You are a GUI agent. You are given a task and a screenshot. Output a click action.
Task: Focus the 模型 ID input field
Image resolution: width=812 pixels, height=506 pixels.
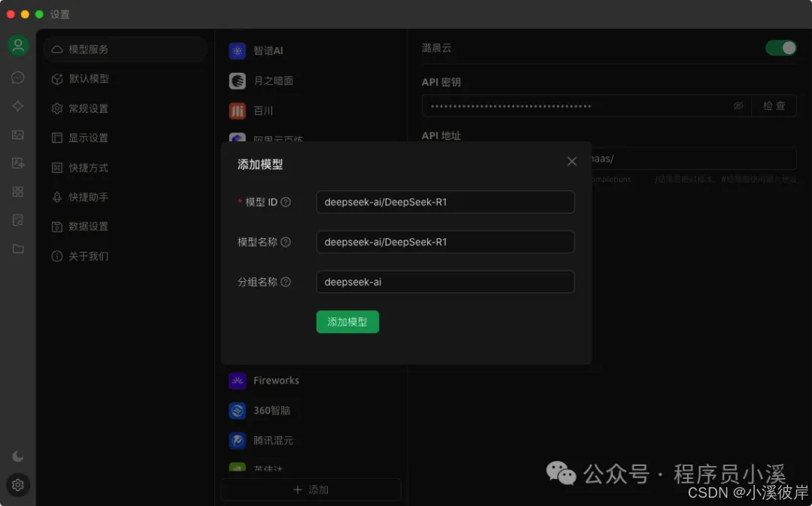pyautogui.click(x=445, y=202)
